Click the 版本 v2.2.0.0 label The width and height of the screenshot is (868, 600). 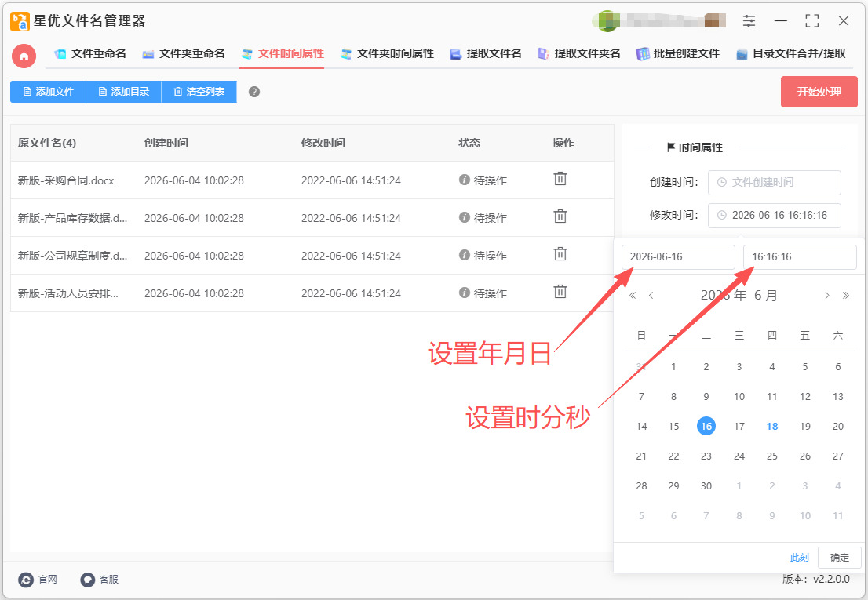tap(816, 579)
